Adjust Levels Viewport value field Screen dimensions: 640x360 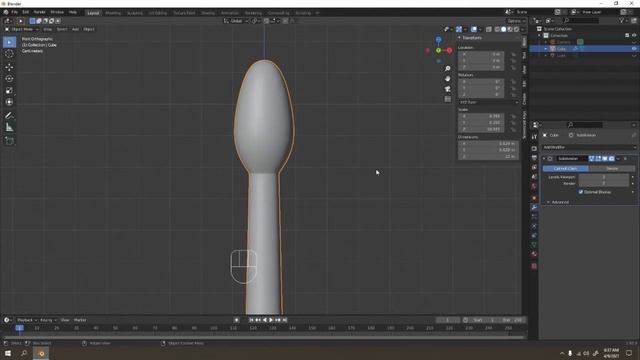[604, 177]
